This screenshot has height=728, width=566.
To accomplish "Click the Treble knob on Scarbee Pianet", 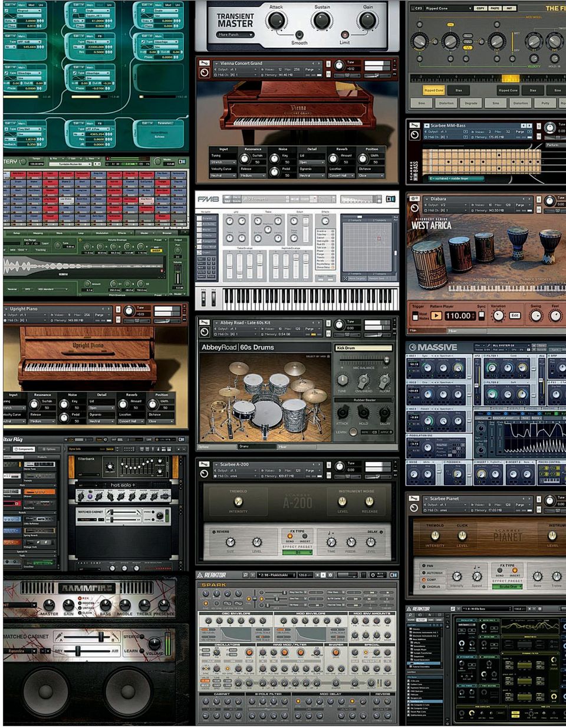I will 557,576.
